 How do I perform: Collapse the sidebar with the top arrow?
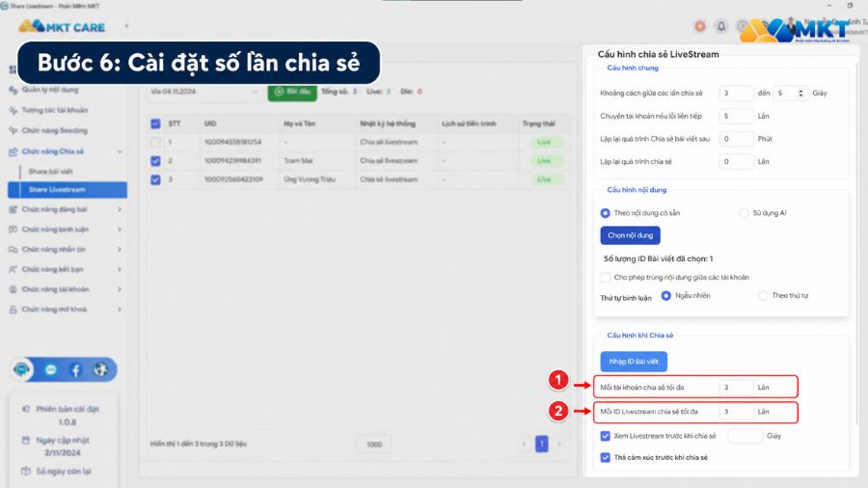pos(126,26)
